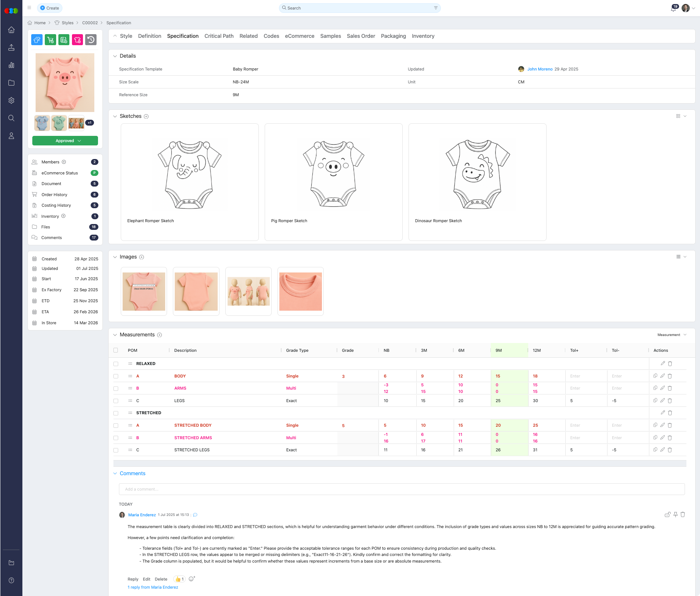Edit the STRETCHED BODY row pencil icon
Viewport: 700px width, 596px height.
pos(662,425)
